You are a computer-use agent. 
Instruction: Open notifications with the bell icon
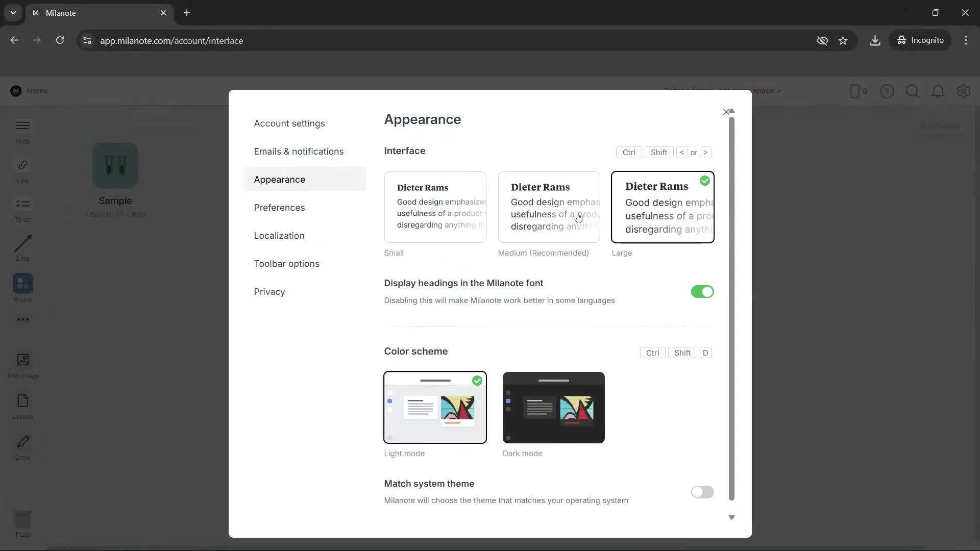click(x=938, y=91)
